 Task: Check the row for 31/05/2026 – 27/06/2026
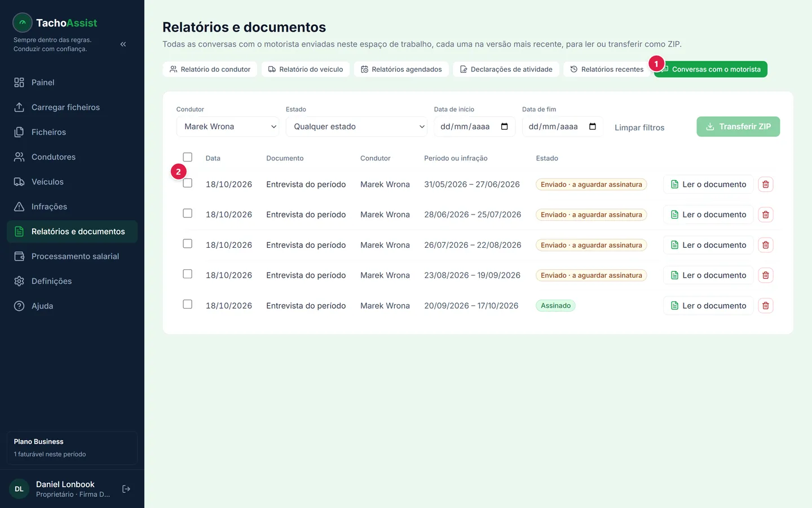tap(188, 183)
